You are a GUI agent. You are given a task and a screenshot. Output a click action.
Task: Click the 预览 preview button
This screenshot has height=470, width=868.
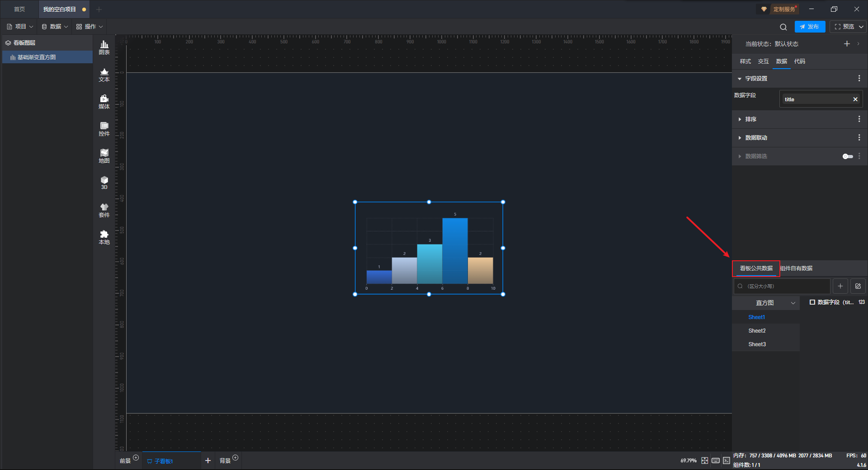click(844, 27)
